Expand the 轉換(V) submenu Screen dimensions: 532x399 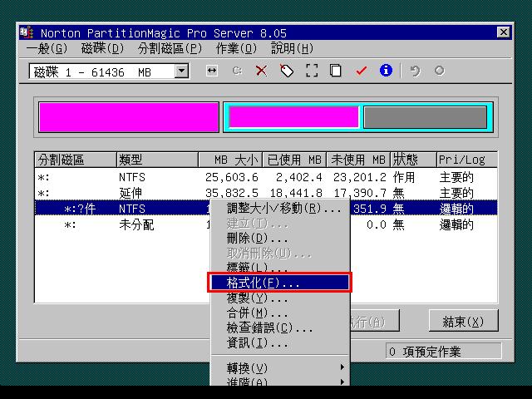(280, 367)
